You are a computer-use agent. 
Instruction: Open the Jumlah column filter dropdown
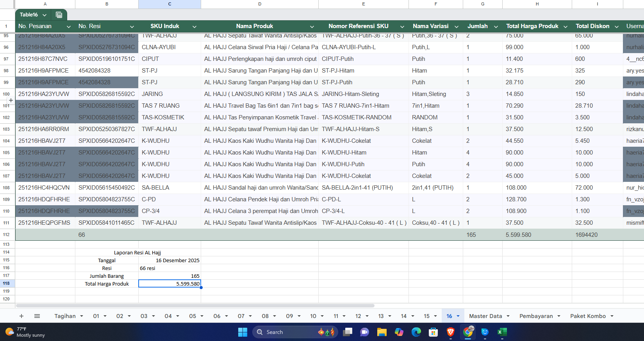point(496,27)
